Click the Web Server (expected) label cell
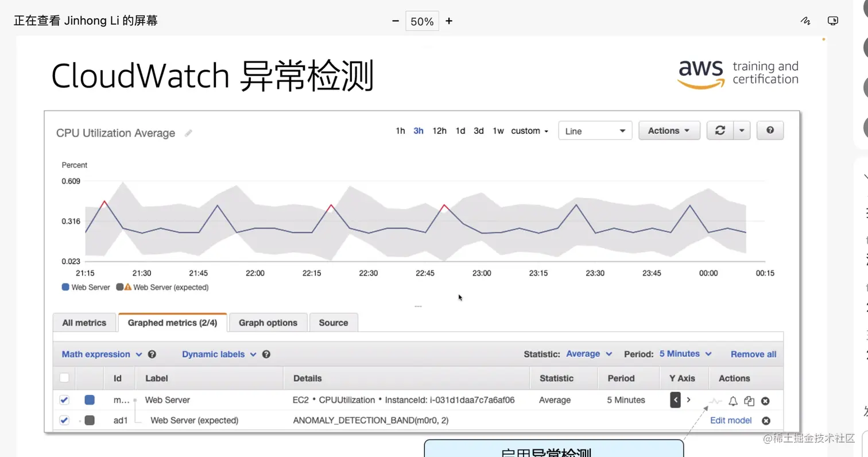Screen dimensions: 868x457 coord(194,420)
